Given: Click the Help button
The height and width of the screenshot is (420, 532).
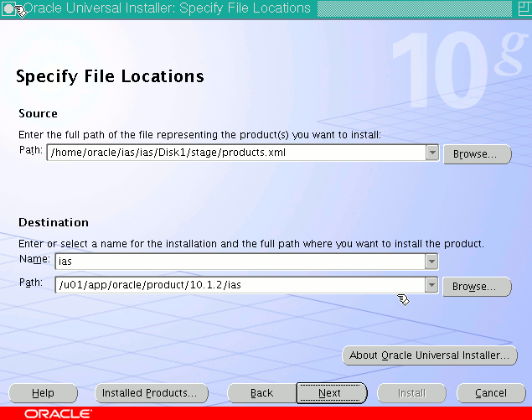Looking at the screenshot, I should (x=43, y=393).
